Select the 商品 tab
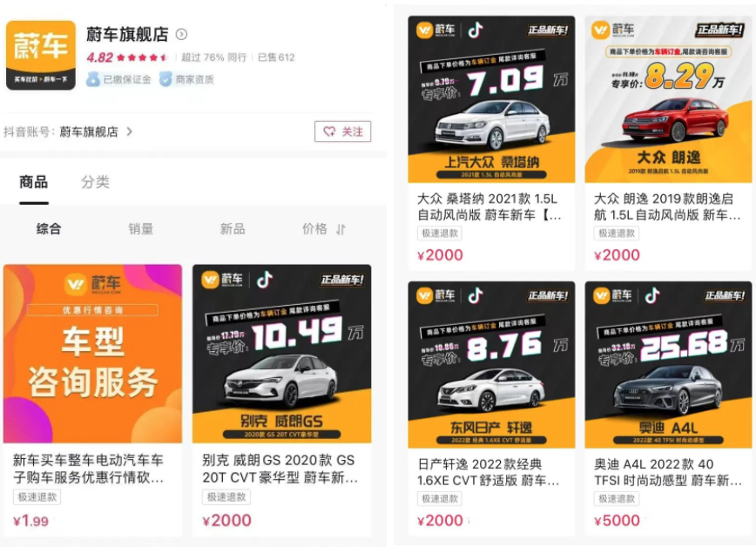 click(x=34, y=182)
